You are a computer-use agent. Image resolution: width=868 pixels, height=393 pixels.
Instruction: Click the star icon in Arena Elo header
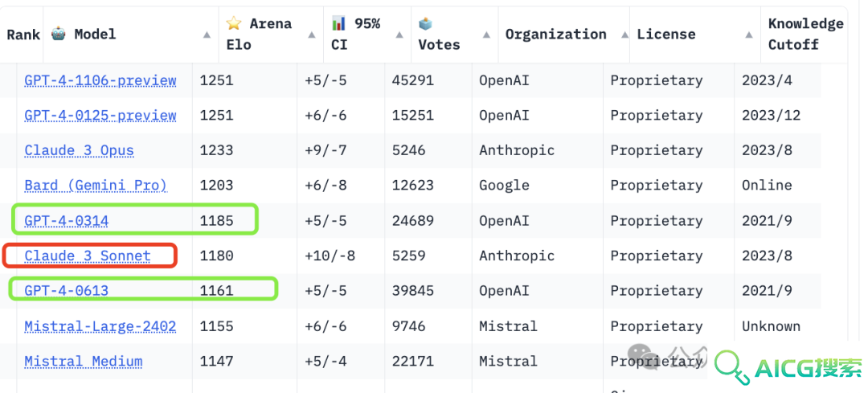coord(234,23)
